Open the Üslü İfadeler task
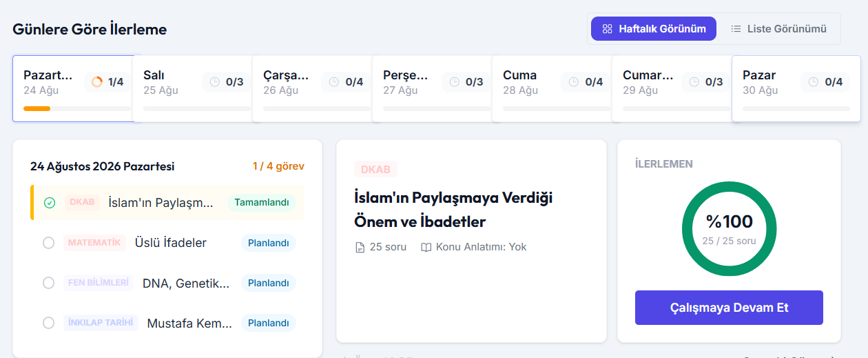The width and height of the screenshot is (868, 358). 167,243
